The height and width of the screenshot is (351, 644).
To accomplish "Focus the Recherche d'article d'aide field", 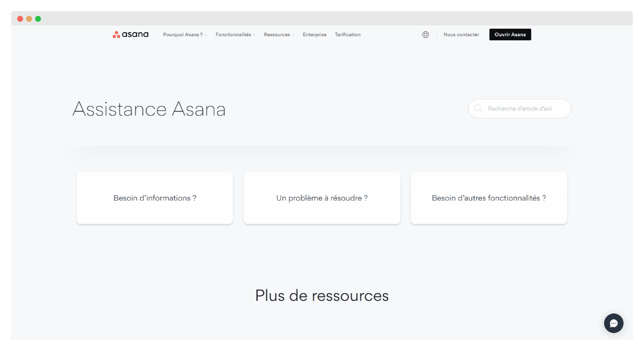I will 520,108.
